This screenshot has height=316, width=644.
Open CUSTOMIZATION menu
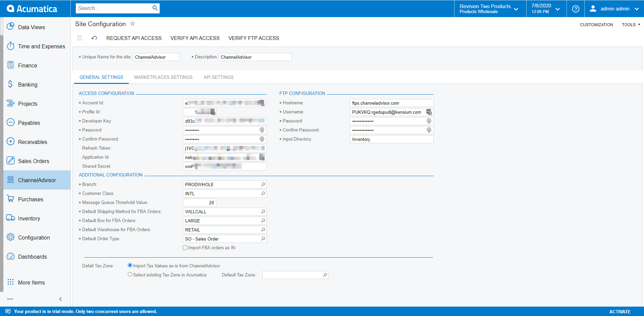coord(596,24)
